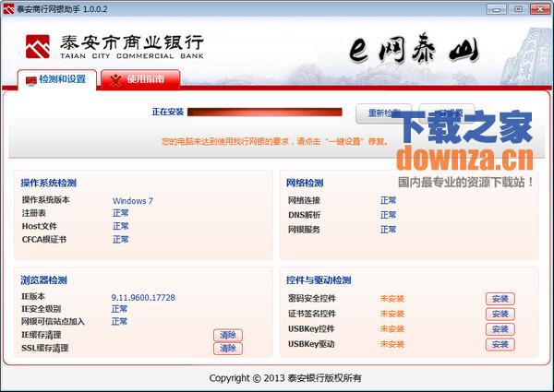Click the e网泰山 calligraphy banner
554x392 pixels.
click(414, 50)
